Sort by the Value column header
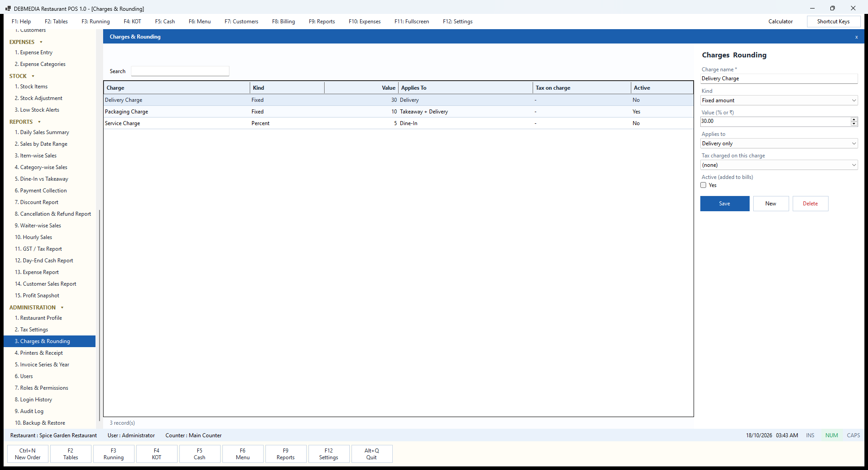Image resolution: width=868 pixels, height=470 pixels. pyautogui.click(x=361, y=88)
